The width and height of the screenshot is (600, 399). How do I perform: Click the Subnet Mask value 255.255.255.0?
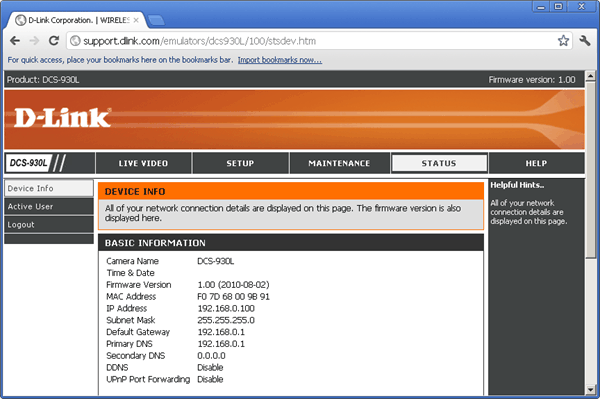point(226,321)
